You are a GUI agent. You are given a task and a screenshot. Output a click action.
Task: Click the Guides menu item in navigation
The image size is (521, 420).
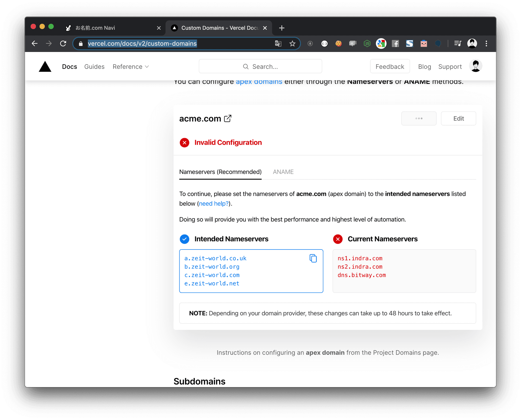pos(94,67)
